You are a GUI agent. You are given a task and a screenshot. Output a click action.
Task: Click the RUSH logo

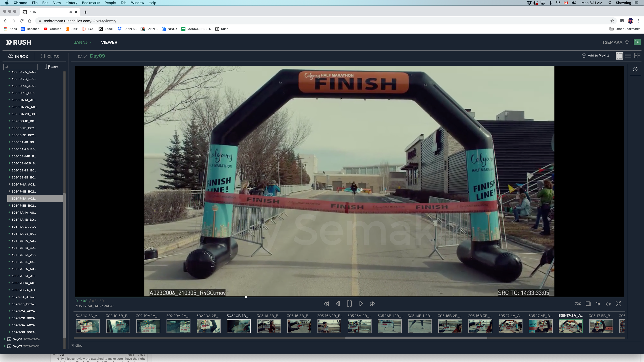18,42
